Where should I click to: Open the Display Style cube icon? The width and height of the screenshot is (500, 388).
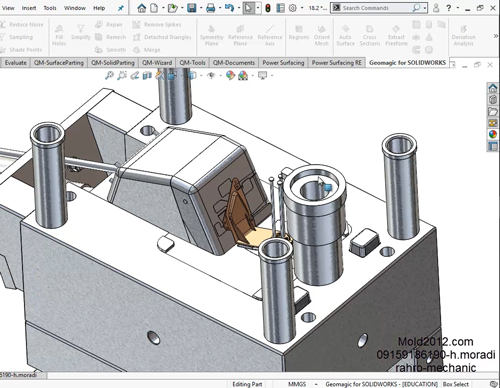pos(192,76)
